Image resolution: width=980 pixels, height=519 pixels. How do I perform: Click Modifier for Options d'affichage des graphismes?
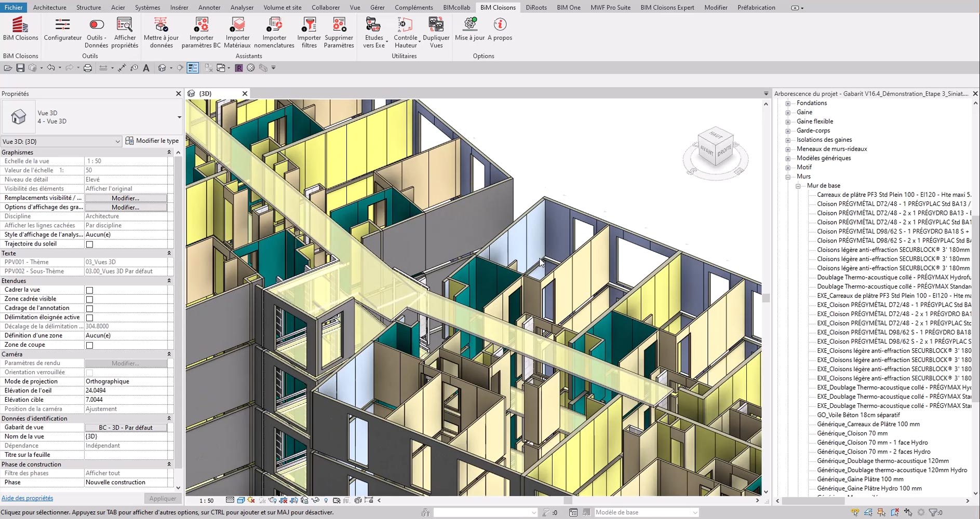click(x=126, y=208)
